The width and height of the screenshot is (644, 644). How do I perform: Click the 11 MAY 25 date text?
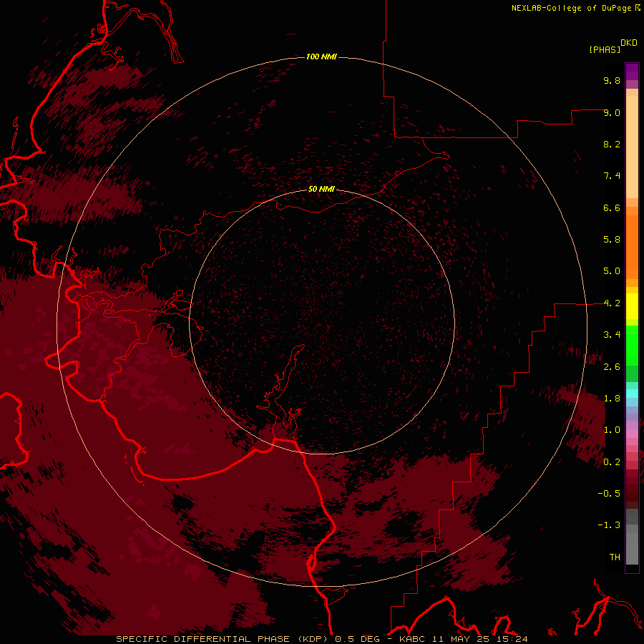(462, 639)
